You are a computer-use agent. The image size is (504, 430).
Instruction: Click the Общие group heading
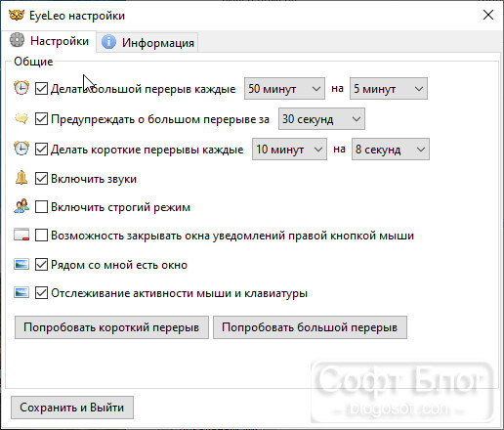pos(33,62)
